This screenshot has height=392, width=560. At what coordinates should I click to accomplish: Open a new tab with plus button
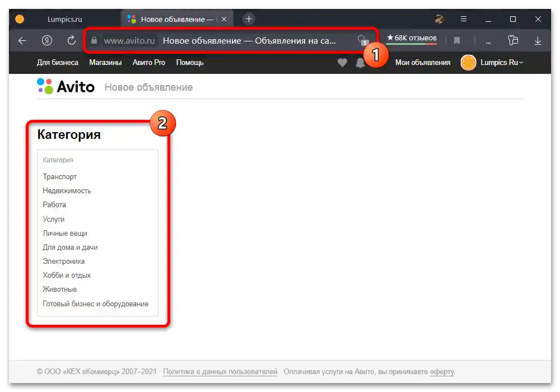pyautogui.click(x=249, y=18)
